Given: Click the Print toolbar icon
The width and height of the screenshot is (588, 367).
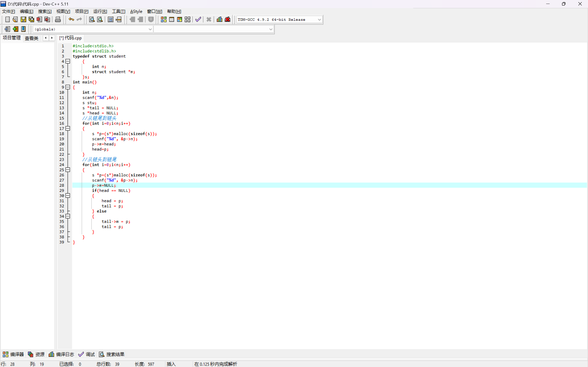Looking at the screenshot, I should coord(58,20).
